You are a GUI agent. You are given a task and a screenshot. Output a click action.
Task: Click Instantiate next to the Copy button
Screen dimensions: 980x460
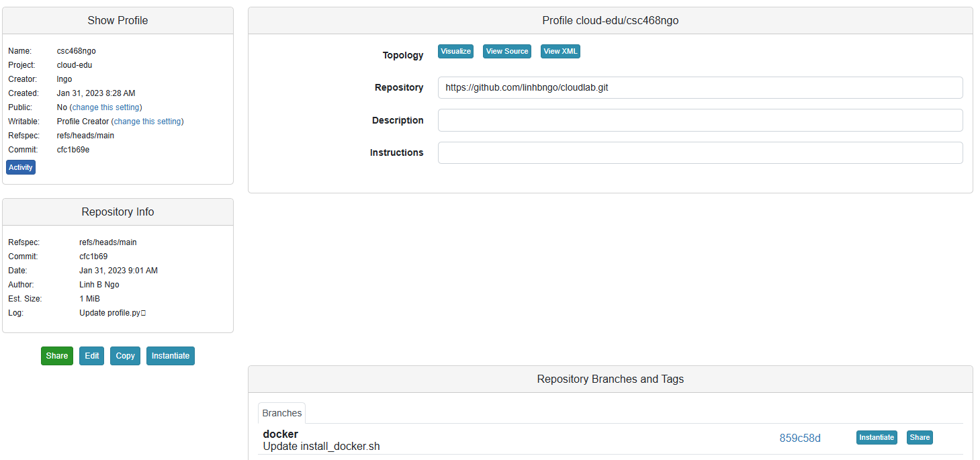(x=170, y=356)
